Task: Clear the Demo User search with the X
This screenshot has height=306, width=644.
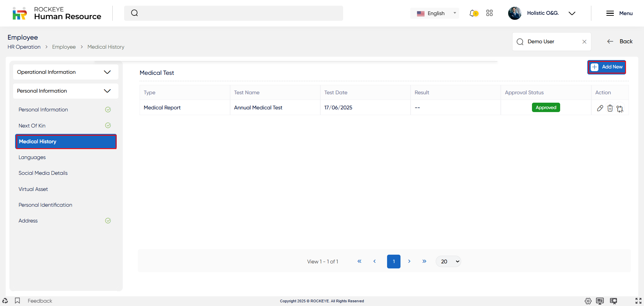Action: click(x=584, y=42)
